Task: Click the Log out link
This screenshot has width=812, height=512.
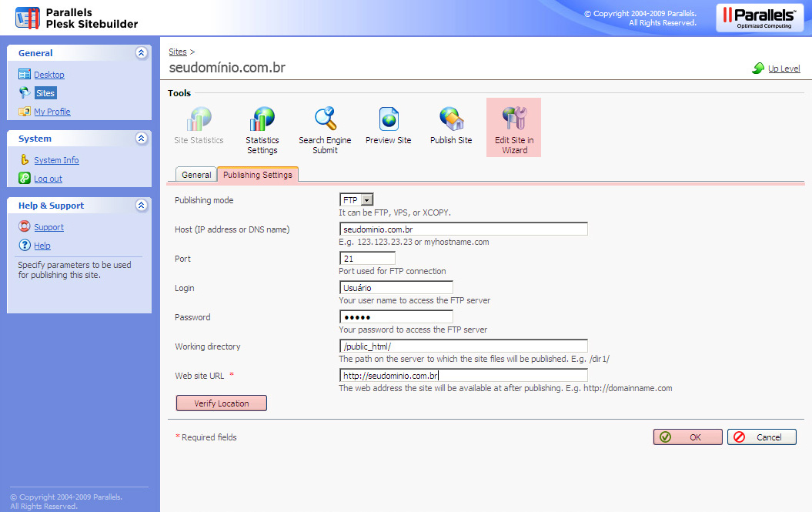Action: tap(48, 179)
